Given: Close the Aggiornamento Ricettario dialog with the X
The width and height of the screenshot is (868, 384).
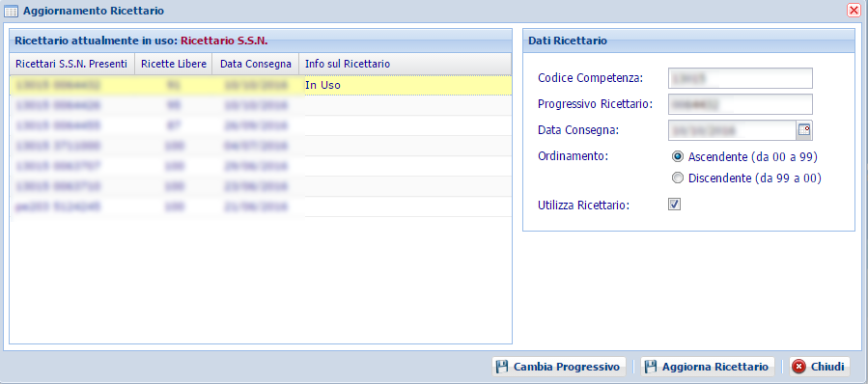Looking at the screenshot, I should point(854,10).
